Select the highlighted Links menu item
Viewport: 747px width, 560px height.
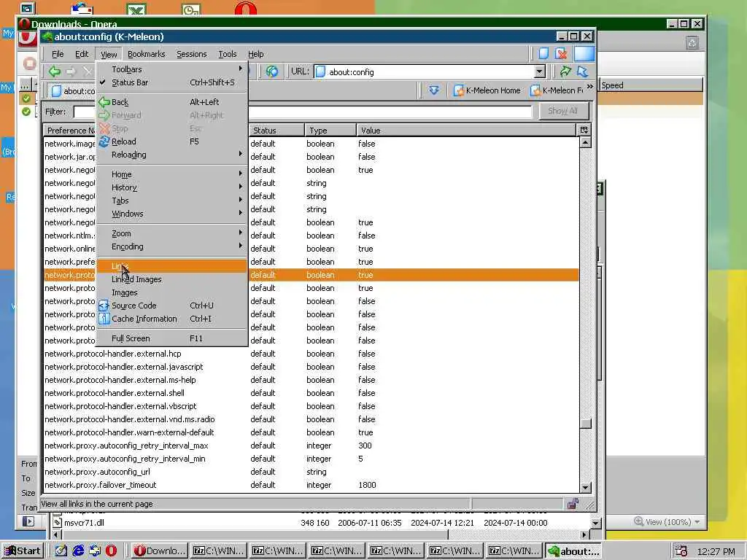pyautogui.click(x=171, y=266)
